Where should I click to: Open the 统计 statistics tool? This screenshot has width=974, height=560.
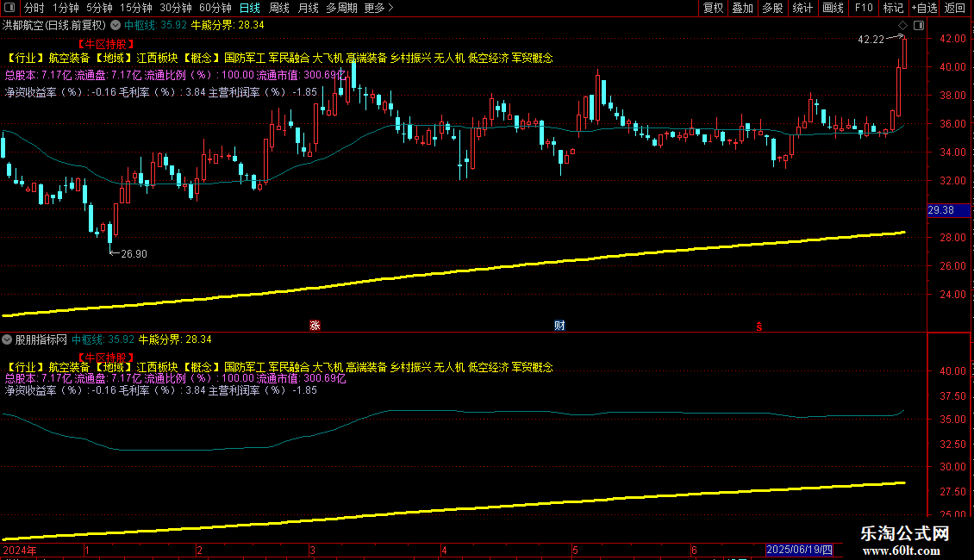click(x=802, y=8)
